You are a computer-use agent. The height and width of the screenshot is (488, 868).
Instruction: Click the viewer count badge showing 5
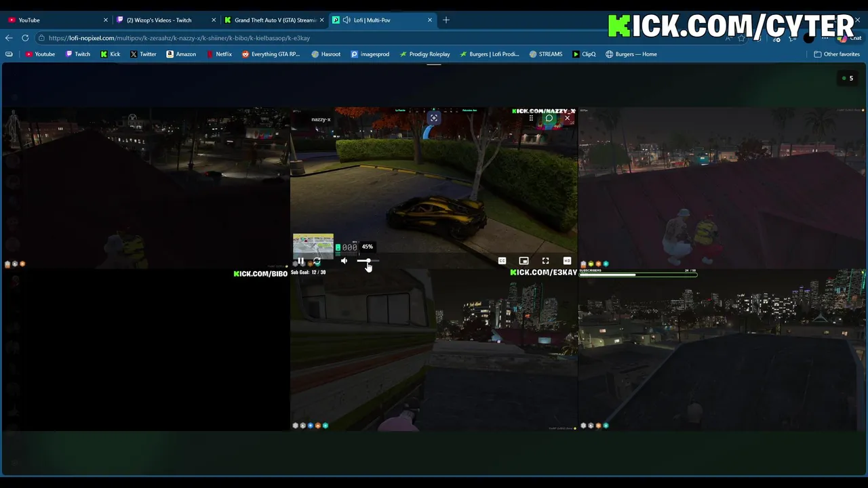pos(847,79)
